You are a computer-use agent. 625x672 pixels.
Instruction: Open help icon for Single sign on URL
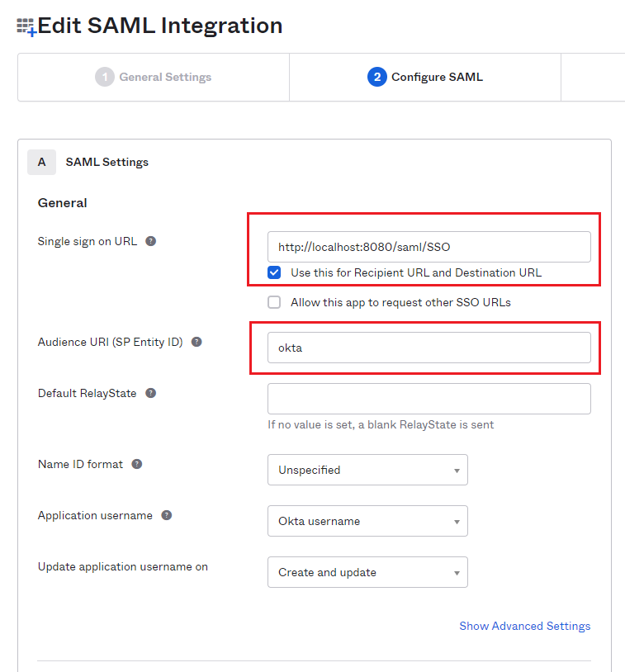pos(151,241)
